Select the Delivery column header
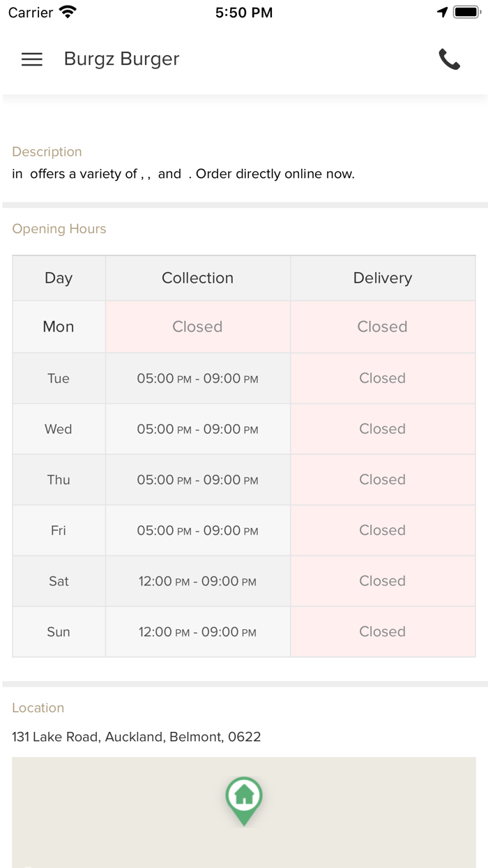The height and width of the screenshot is (868, 488). (x=382, y=278)
